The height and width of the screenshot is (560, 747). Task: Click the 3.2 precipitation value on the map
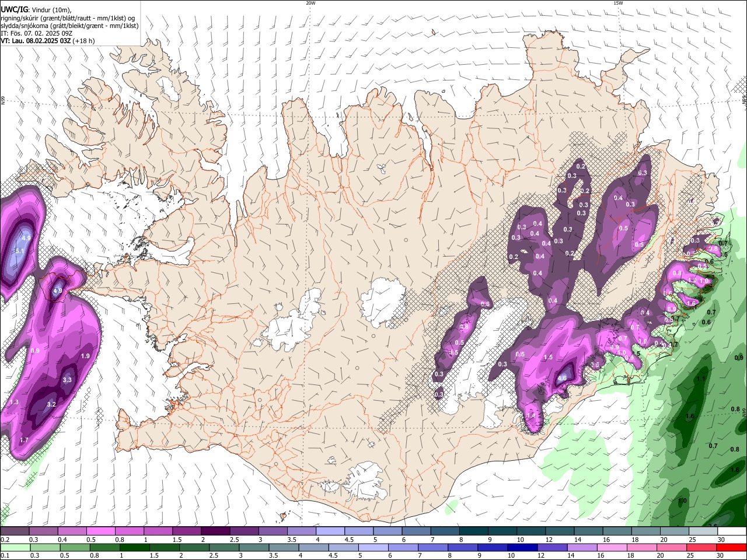[51, 404]
